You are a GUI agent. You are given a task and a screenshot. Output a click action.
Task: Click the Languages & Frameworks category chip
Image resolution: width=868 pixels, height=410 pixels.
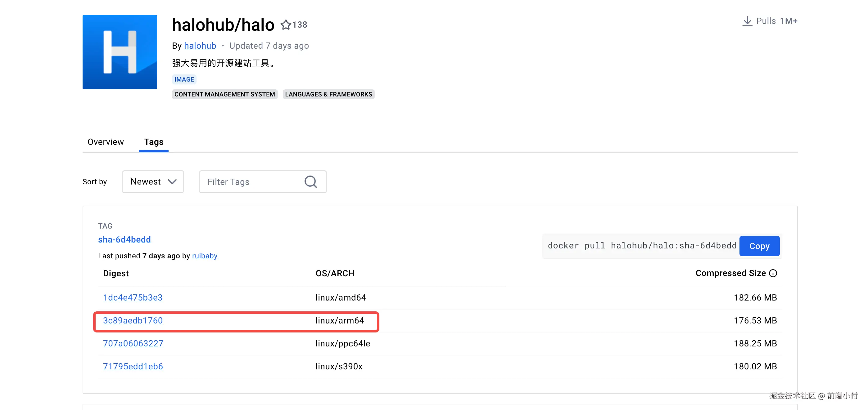point(328,94)
